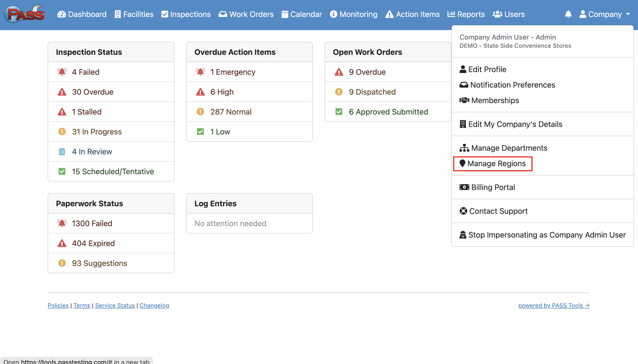Click green check beside 6 Approved Submitted

pyautogui.click(x=339, y=112)
